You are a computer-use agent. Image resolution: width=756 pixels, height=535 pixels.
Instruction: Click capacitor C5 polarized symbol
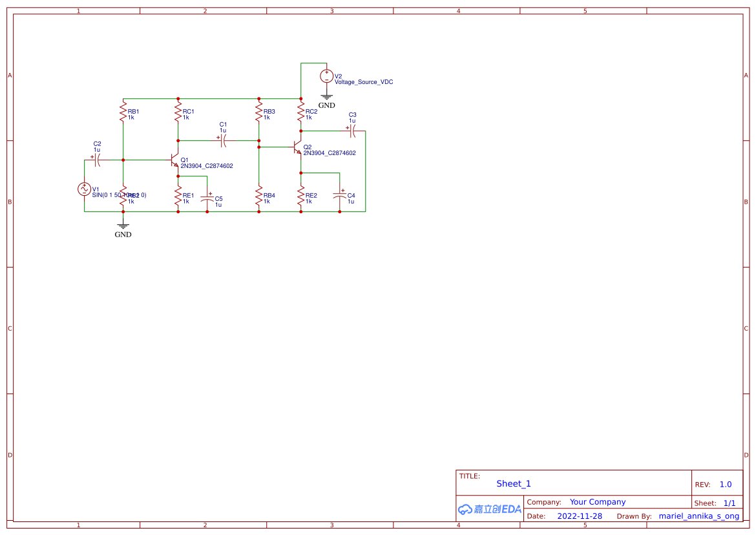tap(208, 197)
